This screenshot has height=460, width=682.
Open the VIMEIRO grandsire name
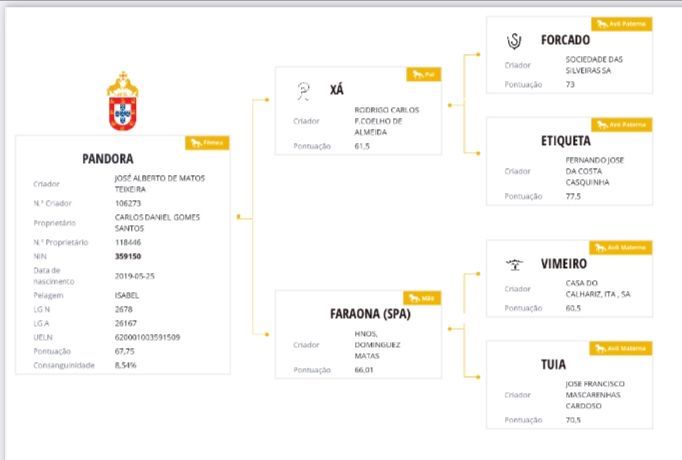click(x=564, y=263)
